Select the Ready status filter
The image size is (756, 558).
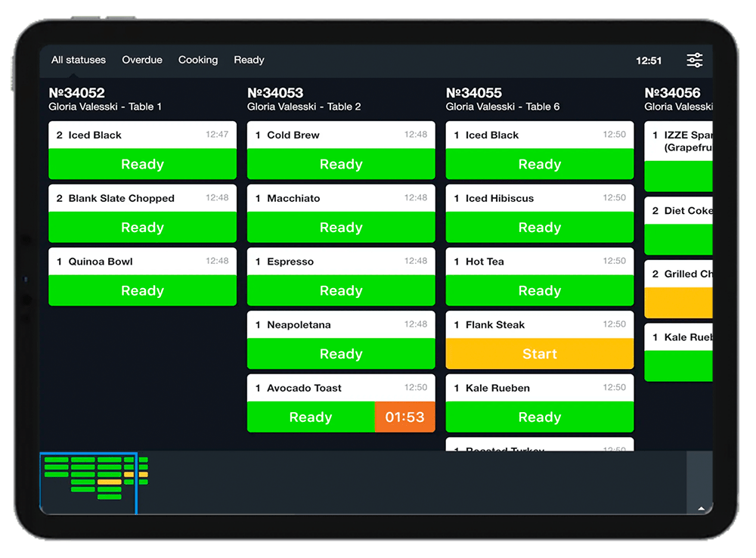pyautogui.click(x=249, y=60)
